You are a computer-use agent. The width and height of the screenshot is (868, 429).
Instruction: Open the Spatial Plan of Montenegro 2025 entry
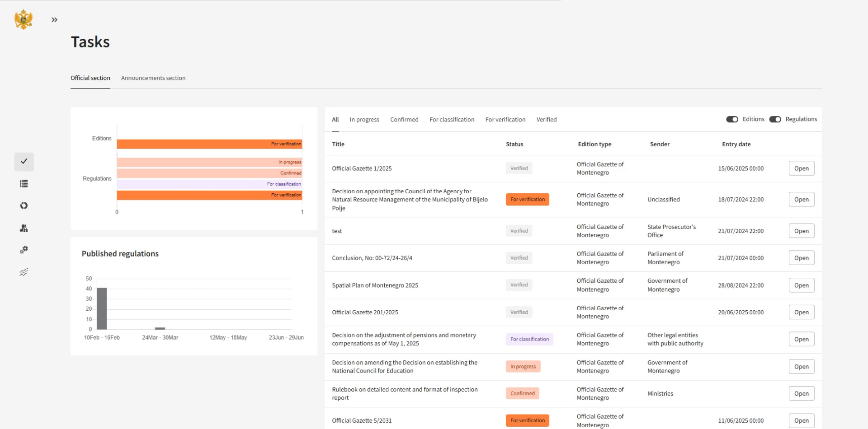801,285
